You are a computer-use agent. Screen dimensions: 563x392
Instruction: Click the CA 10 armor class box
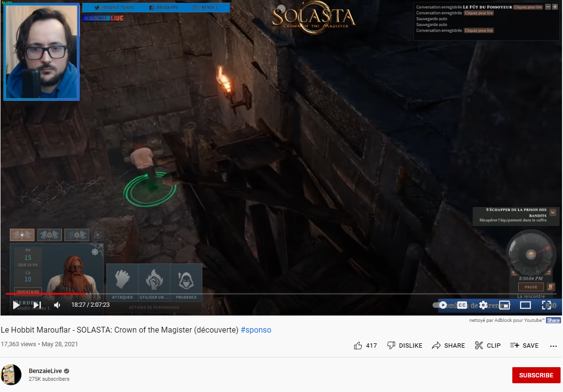28,277
